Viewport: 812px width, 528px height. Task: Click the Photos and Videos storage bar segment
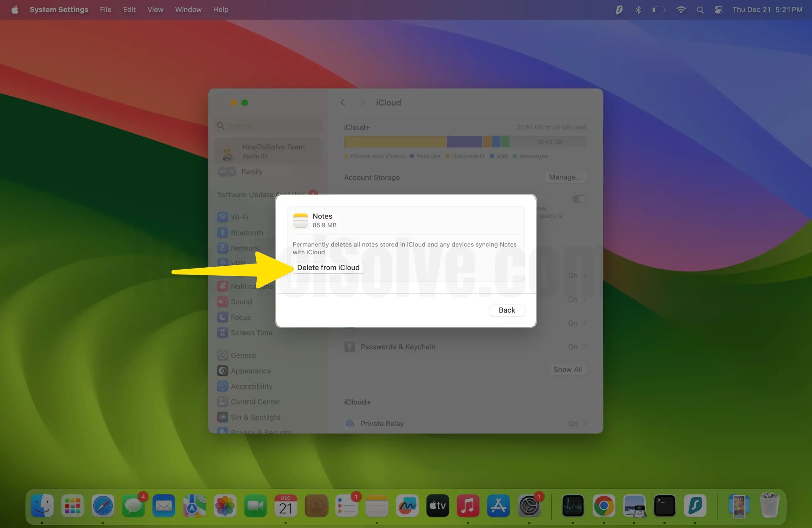coord(396,141)
